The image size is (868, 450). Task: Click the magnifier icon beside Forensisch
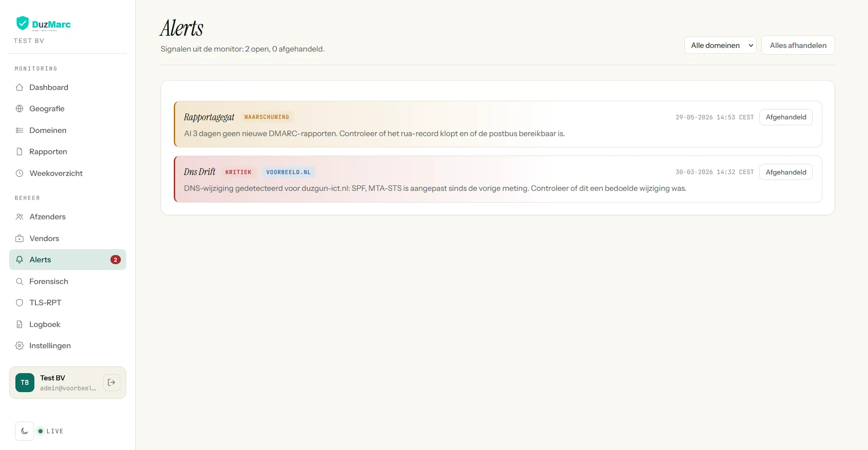coord(19,281)
